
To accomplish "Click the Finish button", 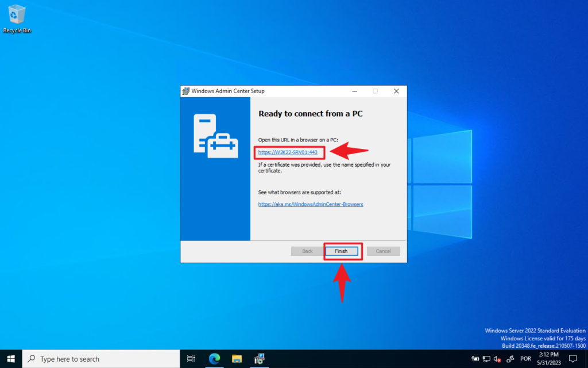I will pyautogui.click(x=342, y=251).
